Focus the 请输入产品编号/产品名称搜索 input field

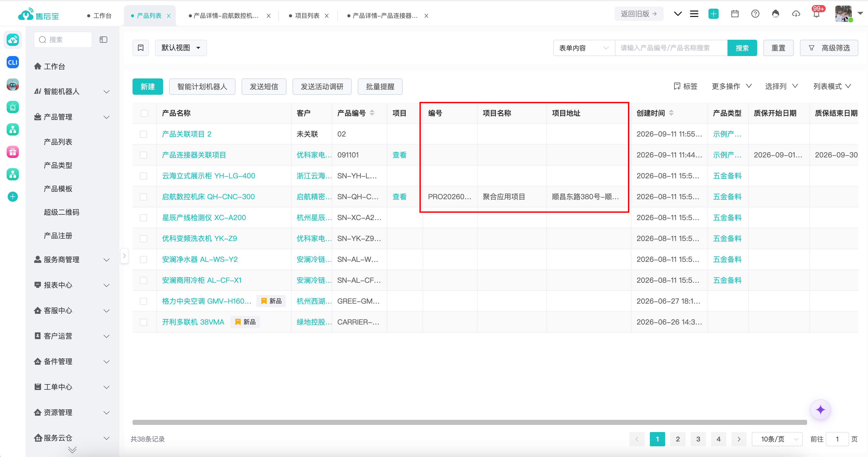click(x=671, y=48)
